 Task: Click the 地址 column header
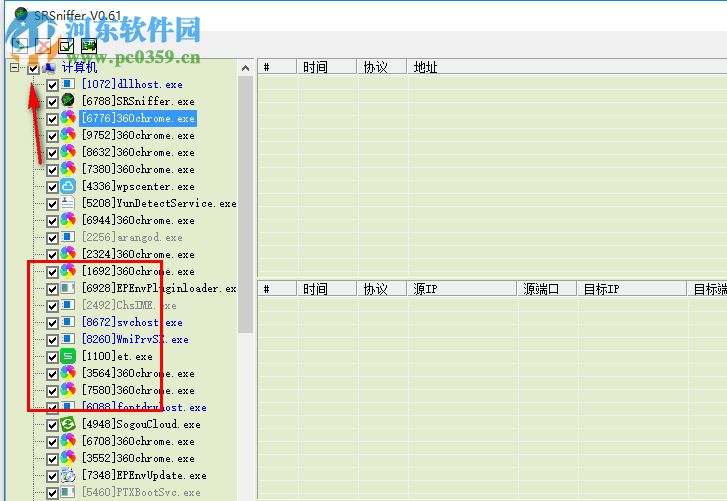(567, 67)
